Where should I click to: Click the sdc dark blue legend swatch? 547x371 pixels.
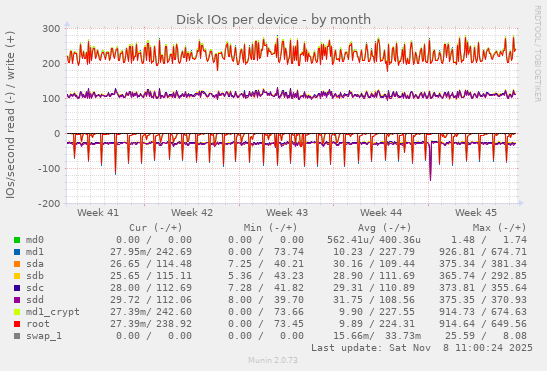(17, 288)
